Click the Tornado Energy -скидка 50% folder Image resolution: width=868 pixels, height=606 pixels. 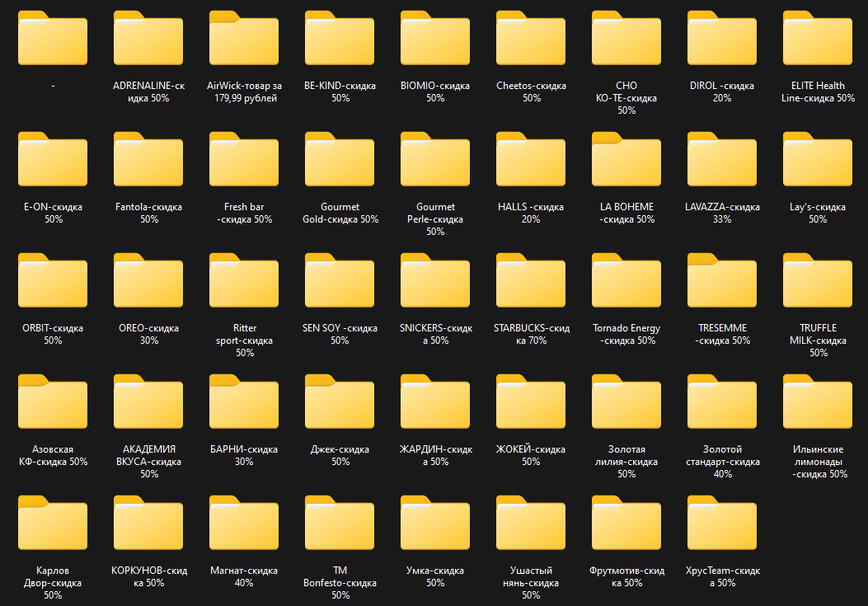click(626, 280)
